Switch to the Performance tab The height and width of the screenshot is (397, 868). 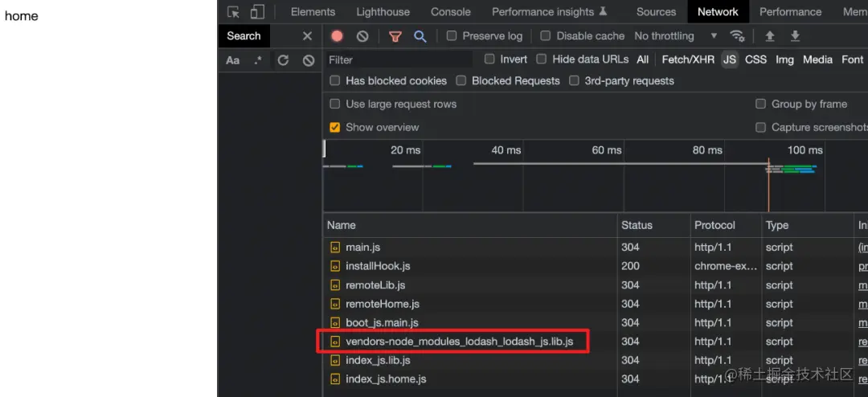(790, 12)
